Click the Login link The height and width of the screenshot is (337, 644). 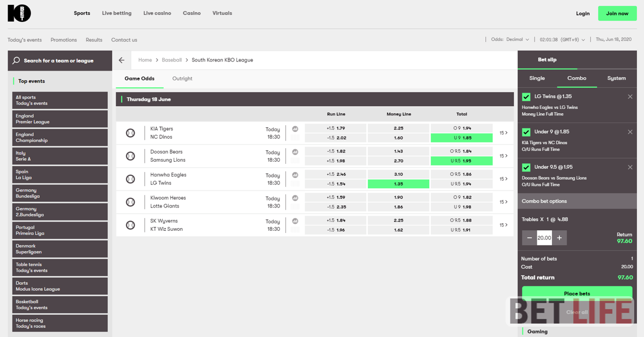tap(582, 14)
